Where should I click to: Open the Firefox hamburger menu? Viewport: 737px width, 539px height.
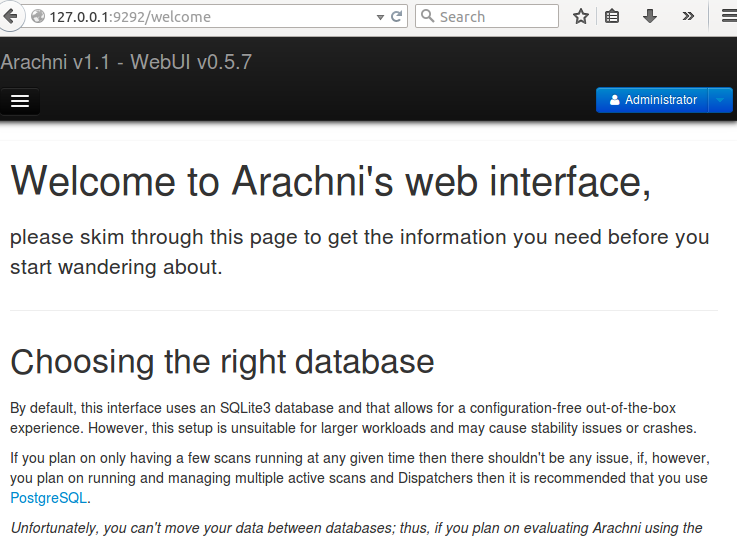[729, 16]
